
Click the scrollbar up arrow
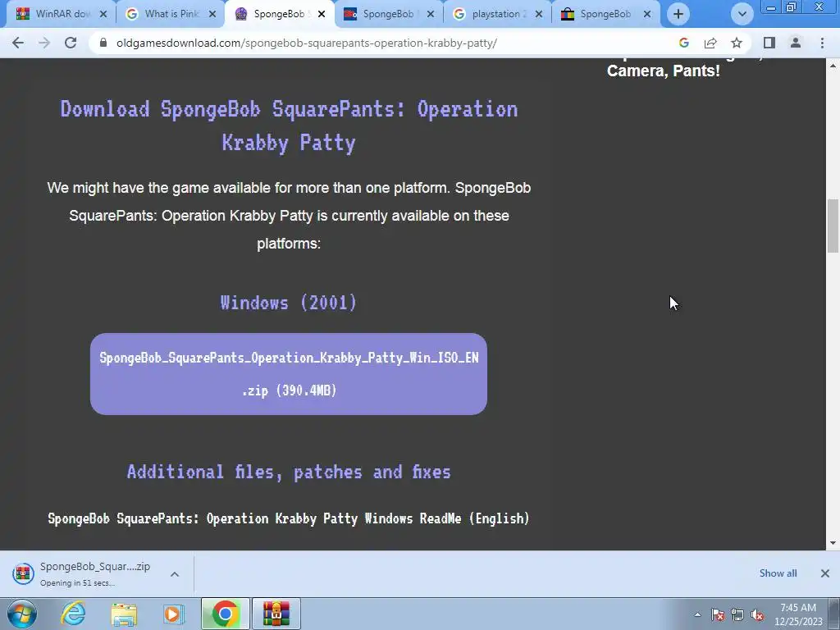833,66
